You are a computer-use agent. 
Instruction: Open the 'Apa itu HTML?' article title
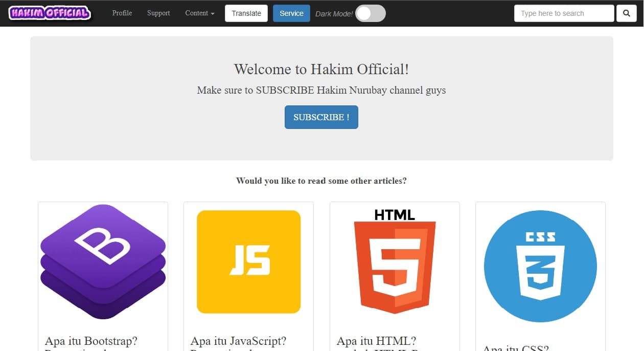click(377, 341)
